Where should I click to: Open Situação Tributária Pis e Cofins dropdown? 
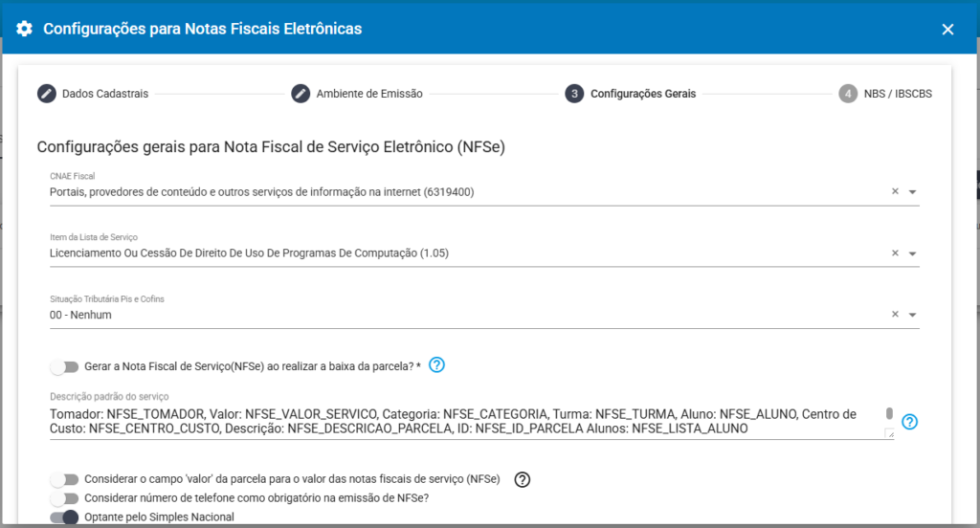(912, 316)
